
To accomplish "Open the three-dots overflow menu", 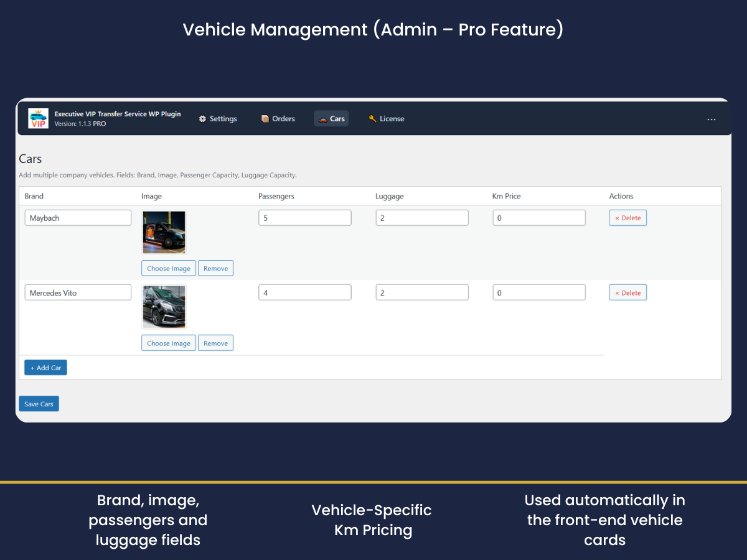I will [x=712, y=119].
